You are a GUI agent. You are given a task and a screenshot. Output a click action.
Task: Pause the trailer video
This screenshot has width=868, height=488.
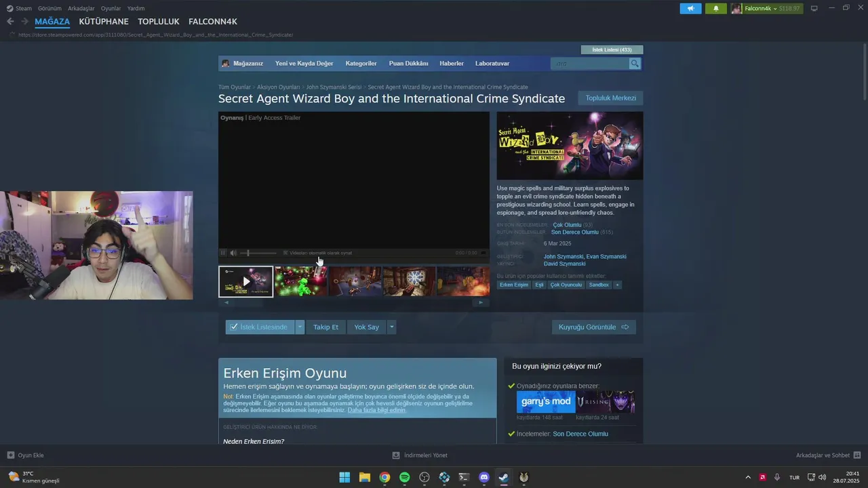tap(223, 253)
